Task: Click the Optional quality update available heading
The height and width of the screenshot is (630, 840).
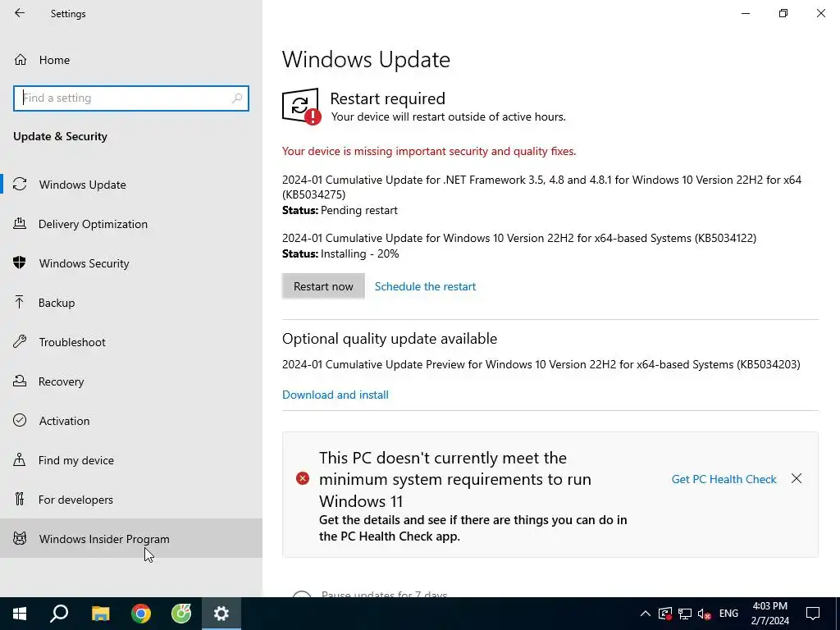Action: 390,339
